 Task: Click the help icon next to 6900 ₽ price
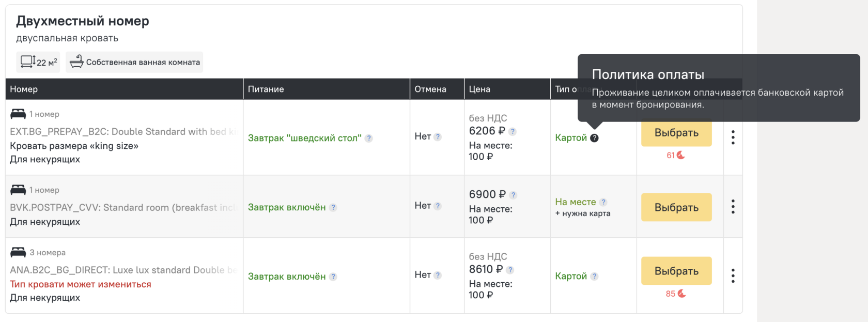(513, 195)
